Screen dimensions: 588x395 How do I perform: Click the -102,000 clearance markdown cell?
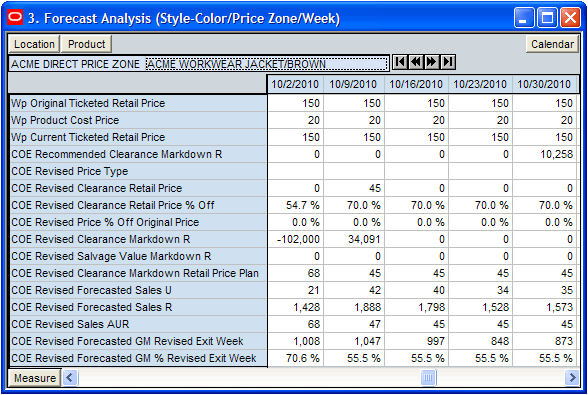pyautogui.click(x=295, y=239)
